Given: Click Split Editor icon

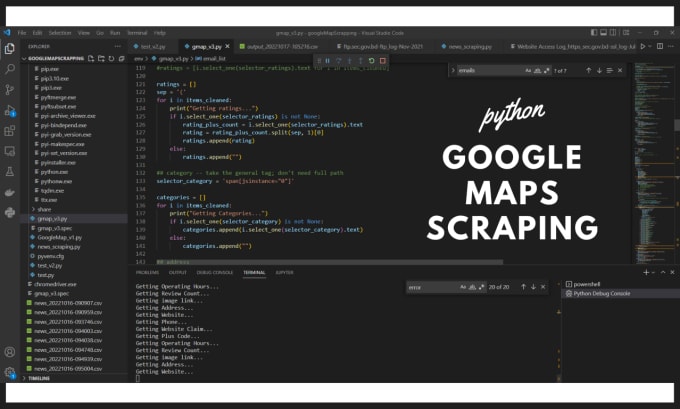Looking at the screenshot, I should (660, 46).
